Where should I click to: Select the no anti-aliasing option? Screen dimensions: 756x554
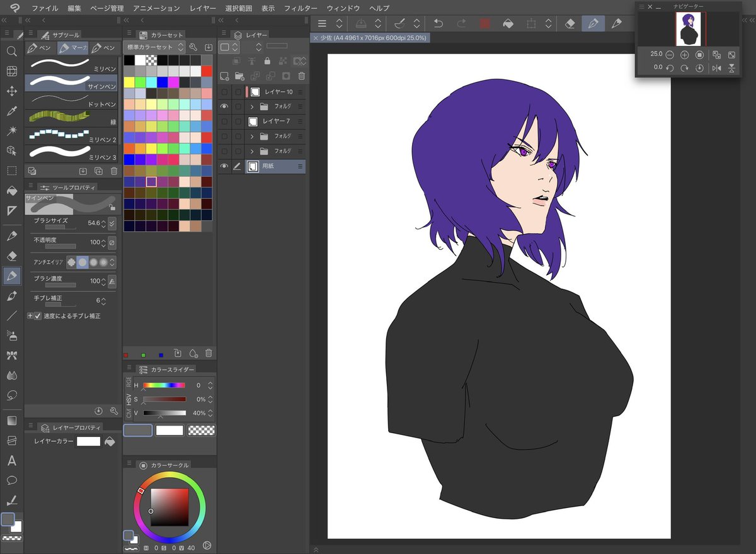pos(71,262)
